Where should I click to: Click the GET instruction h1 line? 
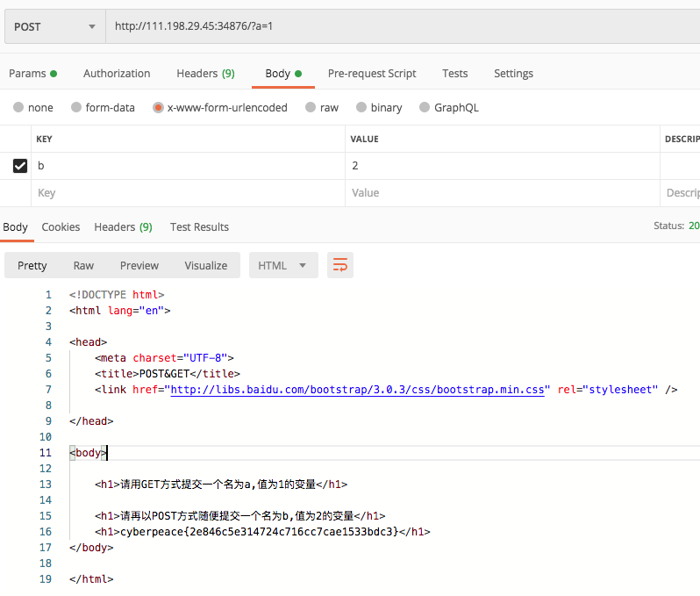pyautogui.click(x=221, y=485)
